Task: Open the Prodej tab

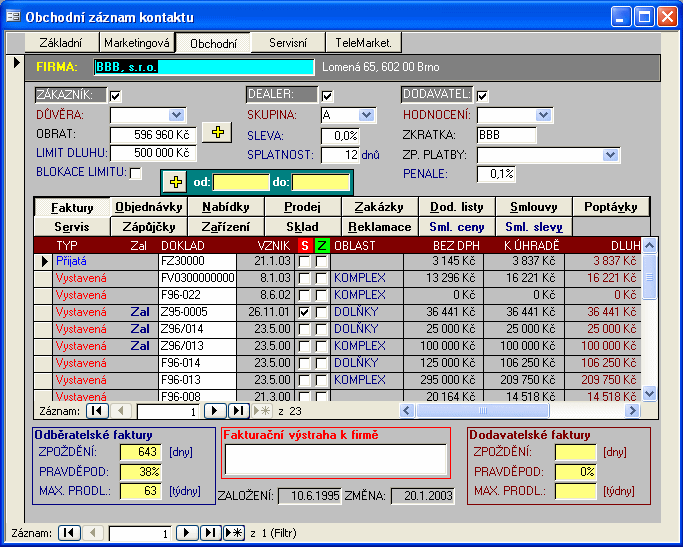Action: [x=303, y=207]
